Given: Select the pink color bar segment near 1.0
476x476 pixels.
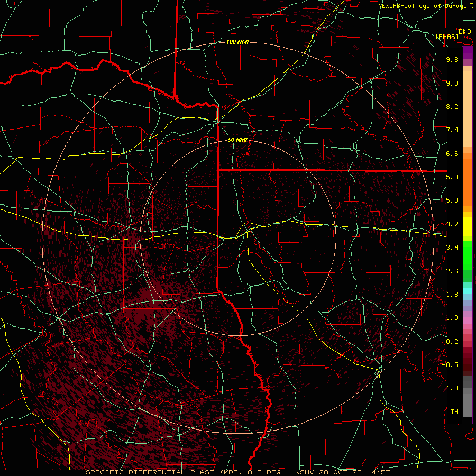Looking at the screenshot, I should click(467, 321).
